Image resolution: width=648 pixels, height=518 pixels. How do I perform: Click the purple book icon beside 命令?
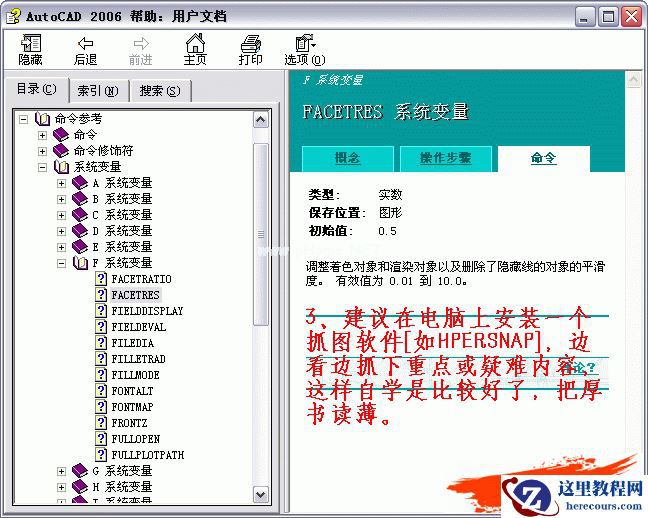tap(61, 135)
